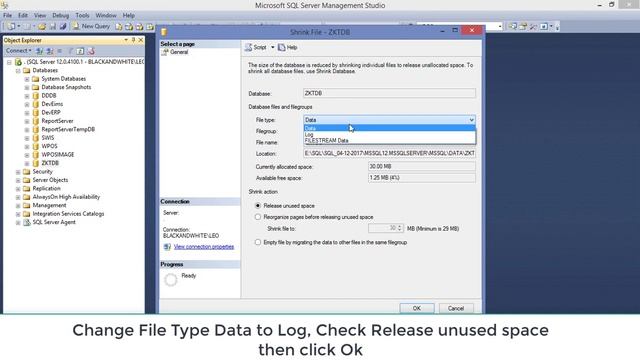Click the server node icon in Object Explorer

18,62
